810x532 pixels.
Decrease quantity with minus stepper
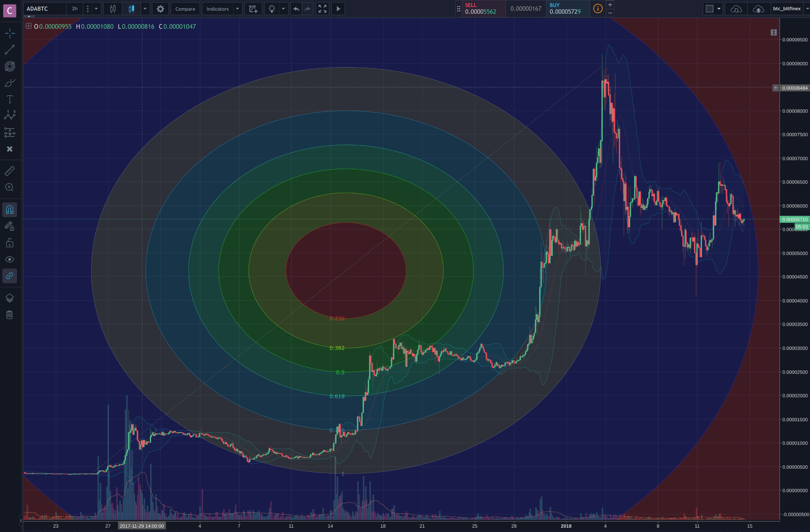point(610,13)
